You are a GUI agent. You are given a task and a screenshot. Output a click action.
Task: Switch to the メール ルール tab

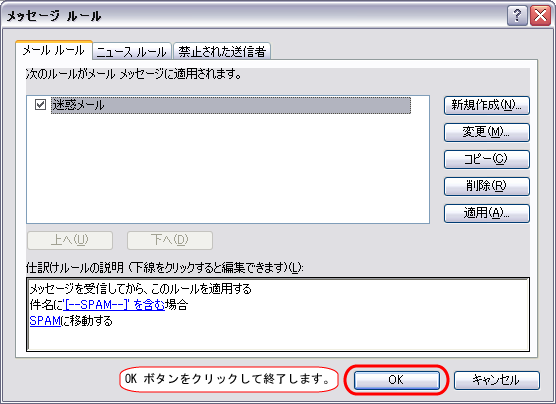point(54,50)
